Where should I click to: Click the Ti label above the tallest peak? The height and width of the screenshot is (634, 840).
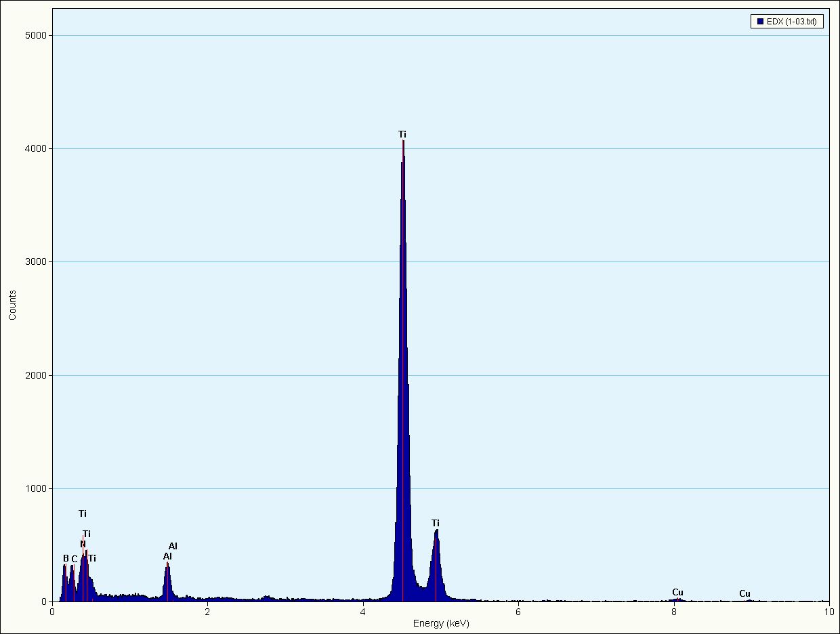[x=402, y=134]
